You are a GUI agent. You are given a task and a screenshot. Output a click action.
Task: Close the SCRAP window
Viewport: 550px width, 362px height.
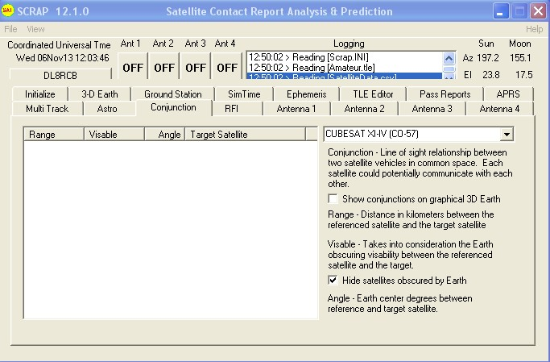538,11
